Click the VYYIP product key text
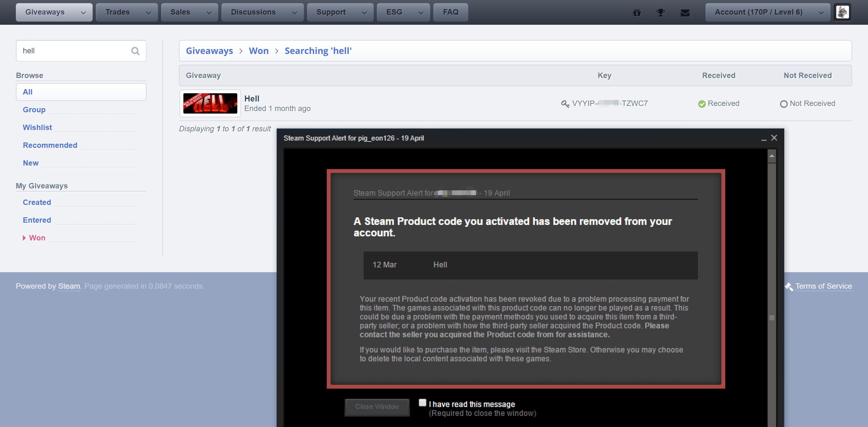This screenshot has height=427, width=868. point(609,104)
